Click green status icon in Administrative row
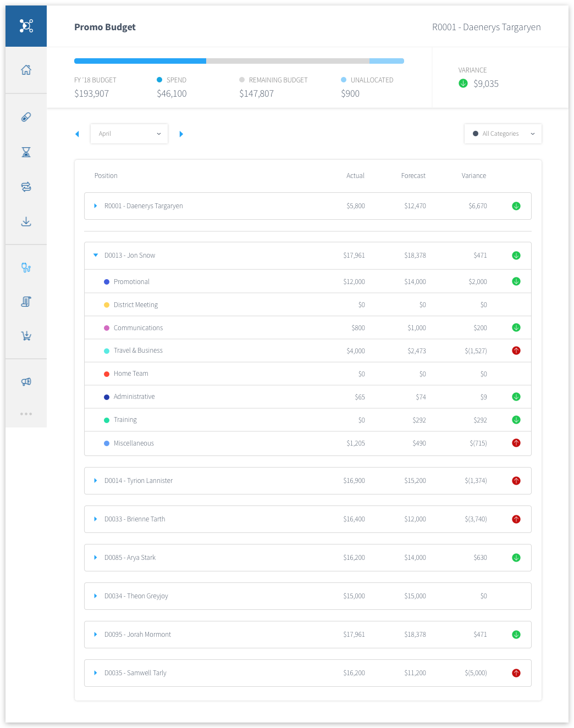The image size is (574, 728). point(516,397)
